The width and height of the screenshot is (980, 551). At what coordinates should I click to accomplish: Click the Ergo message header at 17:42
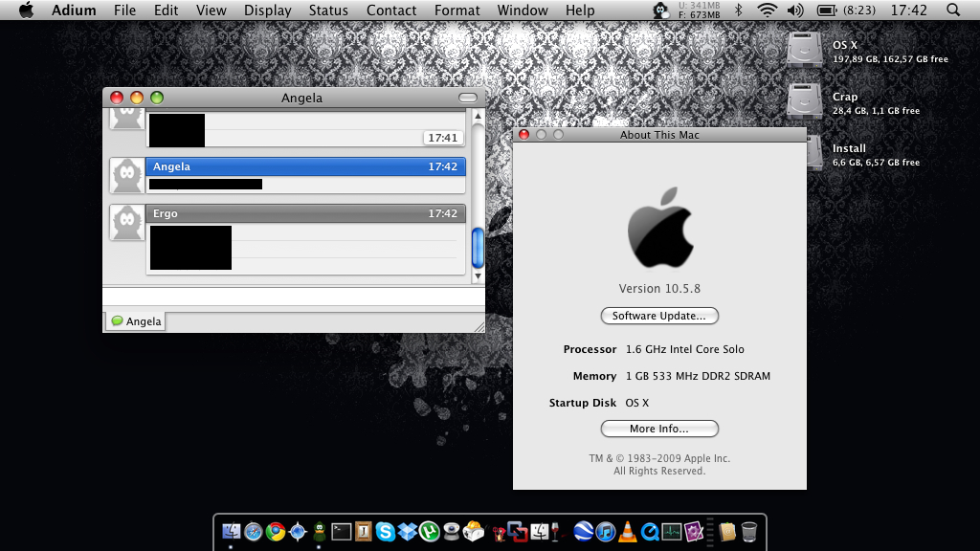(305, 213)
